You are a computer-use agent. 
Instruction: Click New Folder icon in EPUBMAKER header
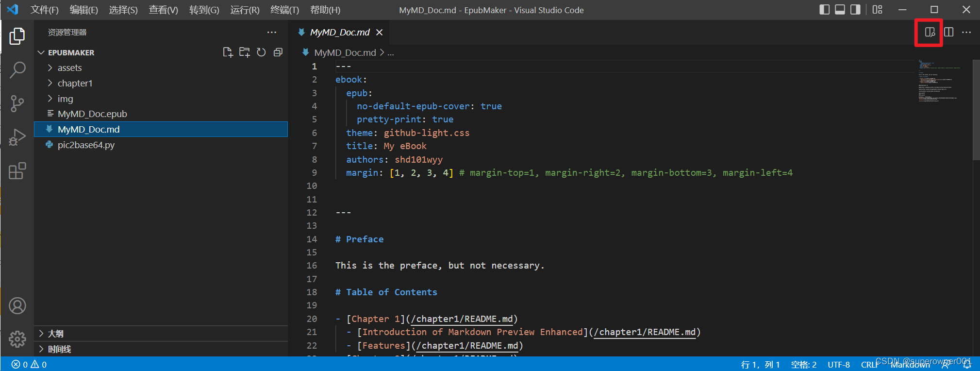pos(245,52)
